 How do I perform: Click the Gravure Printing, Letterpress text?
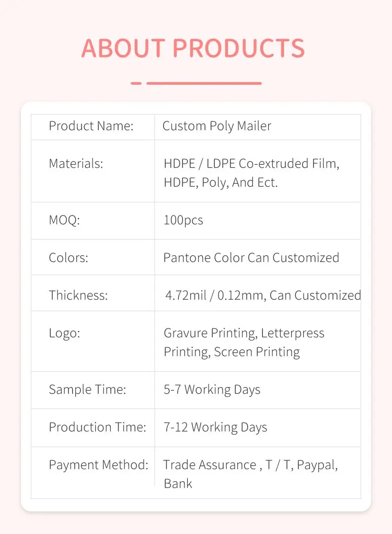tap(244, 333)
